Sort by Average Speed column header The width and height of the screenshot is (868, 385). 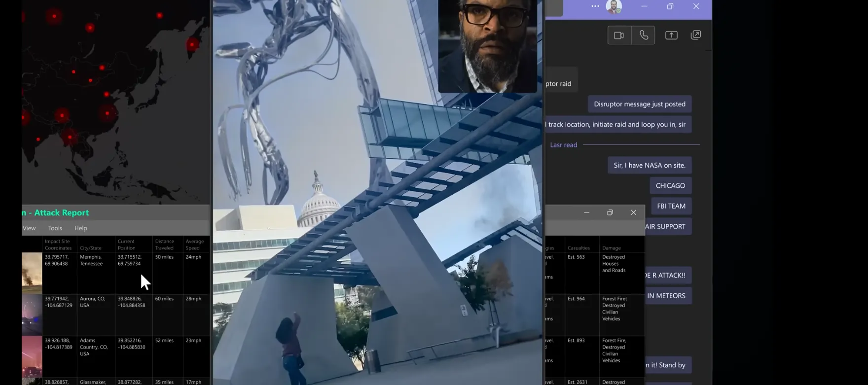click(195, 245)
